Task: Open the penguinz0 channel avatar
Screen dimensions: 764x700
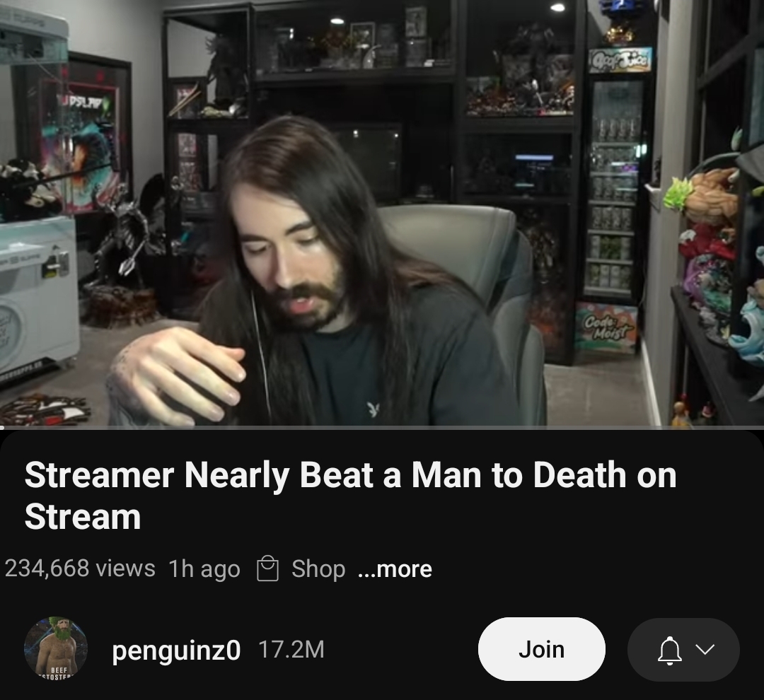Action: (56, 648)
